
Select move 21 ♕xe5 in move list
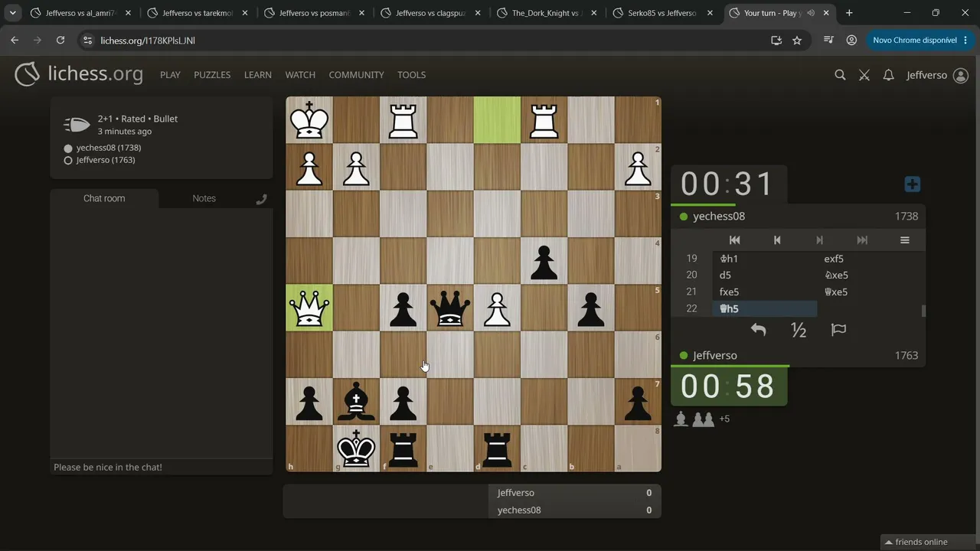click(x=870, y=292)
